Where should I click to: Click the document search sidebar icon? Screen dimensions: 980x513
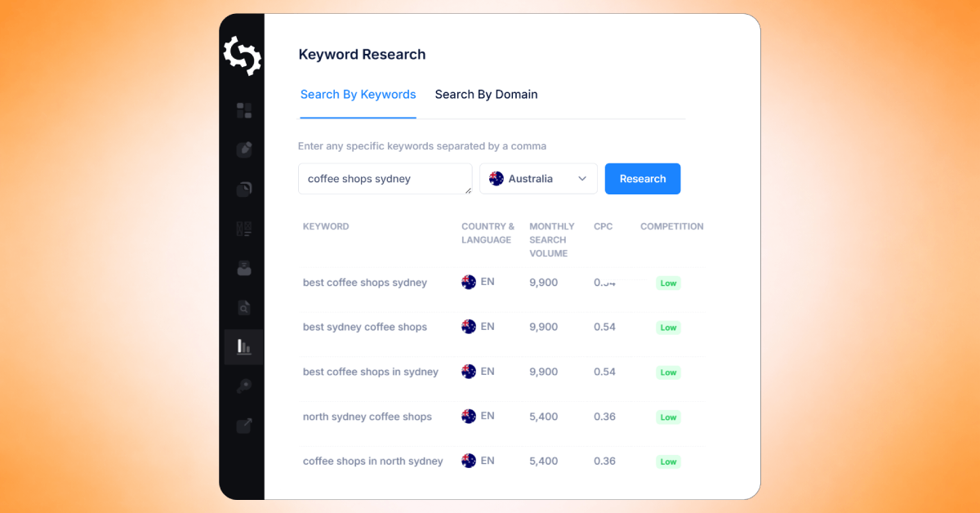pyautogui.click(x=243, y=308)
